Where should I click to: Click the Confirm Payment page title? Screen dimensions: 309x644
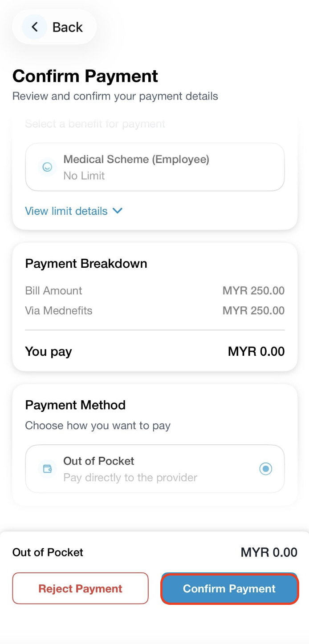click(85, 76)
